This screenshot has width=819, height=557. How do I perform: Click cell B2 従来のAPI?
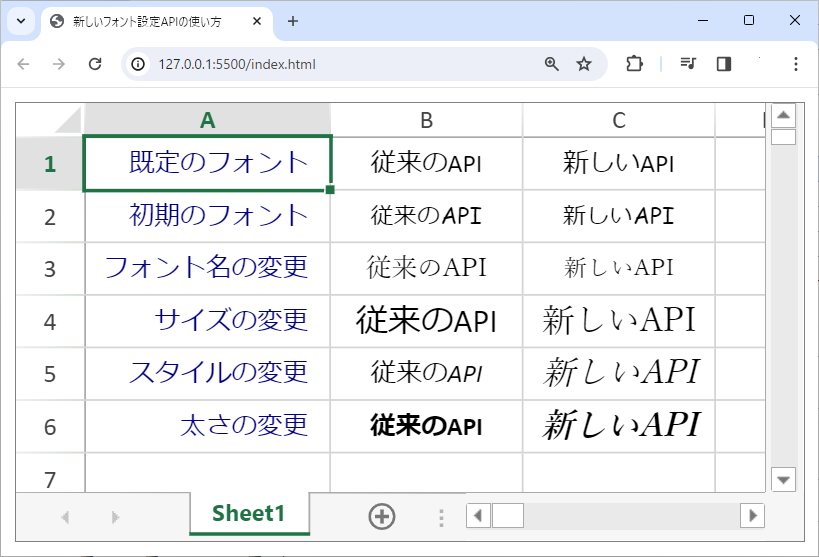coord(426,216)
